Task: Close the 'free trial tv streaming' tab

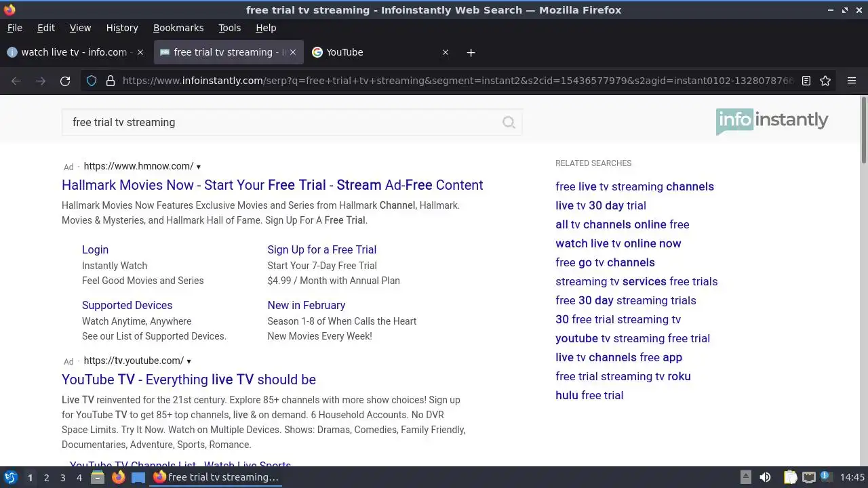Action: (x=293, y=52)
